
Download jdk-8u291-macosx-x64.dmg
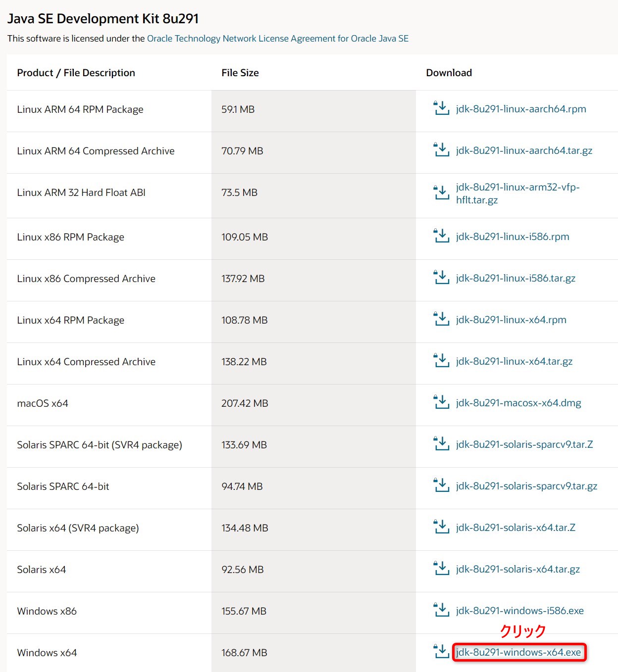(x=518, y=403)
